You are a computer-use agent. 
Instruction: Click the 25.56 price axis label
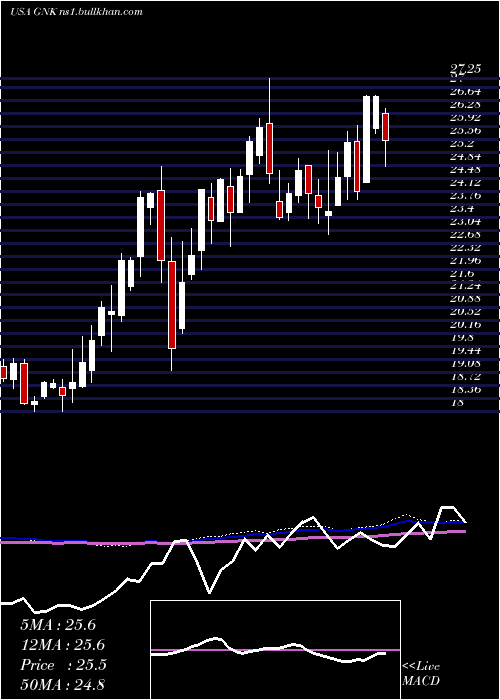click(465, 131)
